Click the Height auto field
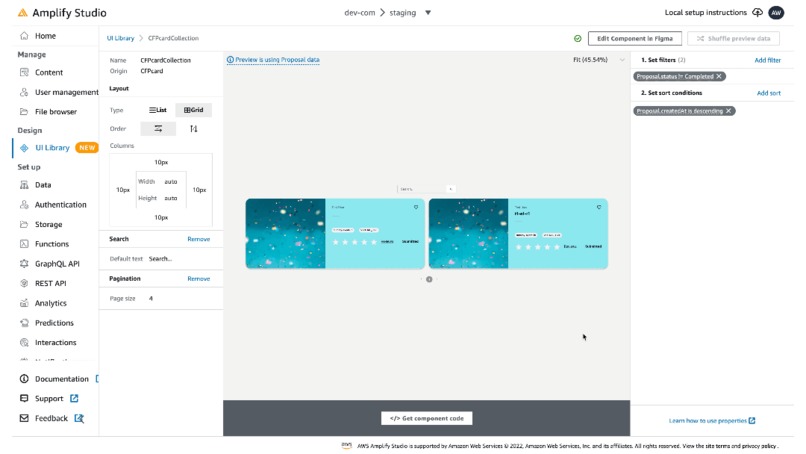The image size is (806, 454). [x=171, y=198]
